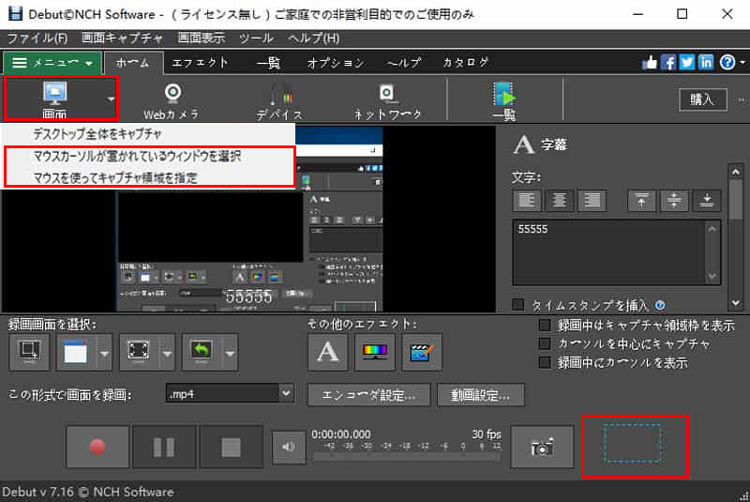Screen dimensions: 750x502
Task: Align caption text left
Action: coord(527,200)
